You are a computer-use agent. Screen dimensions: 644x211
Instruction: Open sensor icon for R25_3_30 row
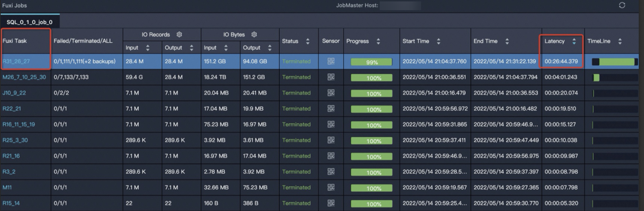point(331,140)
